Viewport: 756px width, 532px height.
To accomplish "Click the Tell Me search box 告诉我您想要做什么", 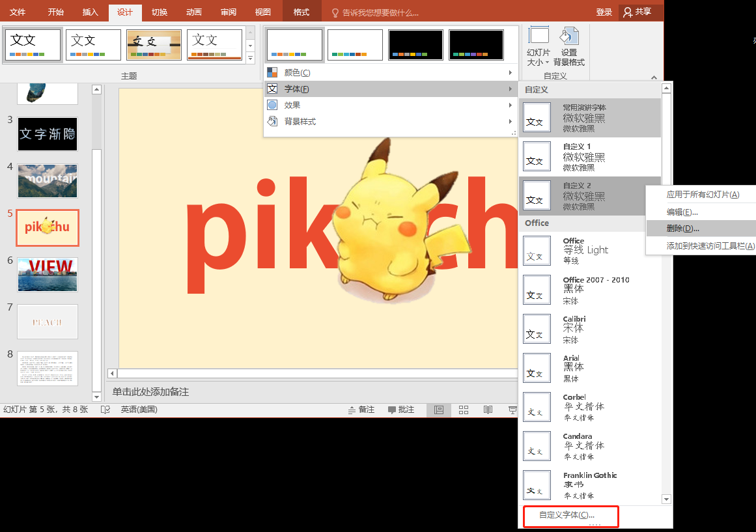I will point(380,13).
